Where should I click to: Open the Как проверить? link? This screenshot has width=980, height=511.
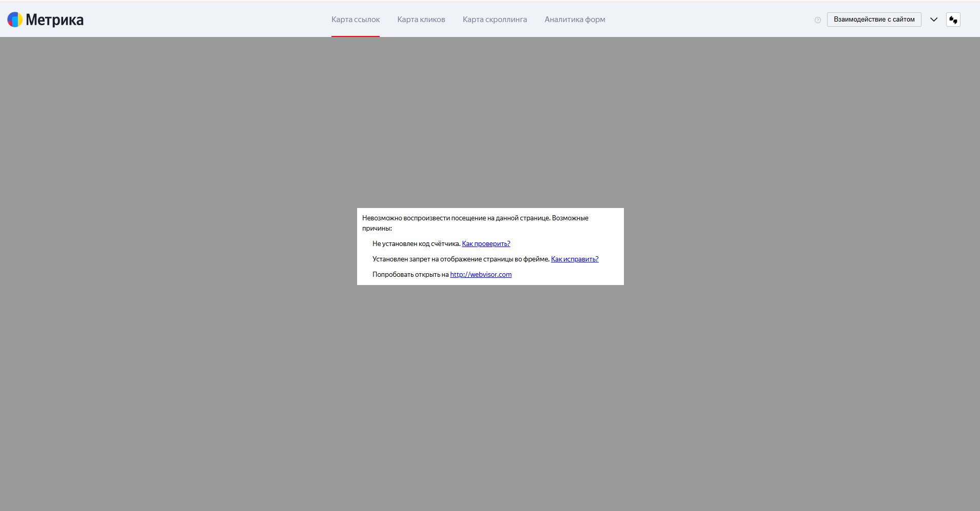(486, 244)
